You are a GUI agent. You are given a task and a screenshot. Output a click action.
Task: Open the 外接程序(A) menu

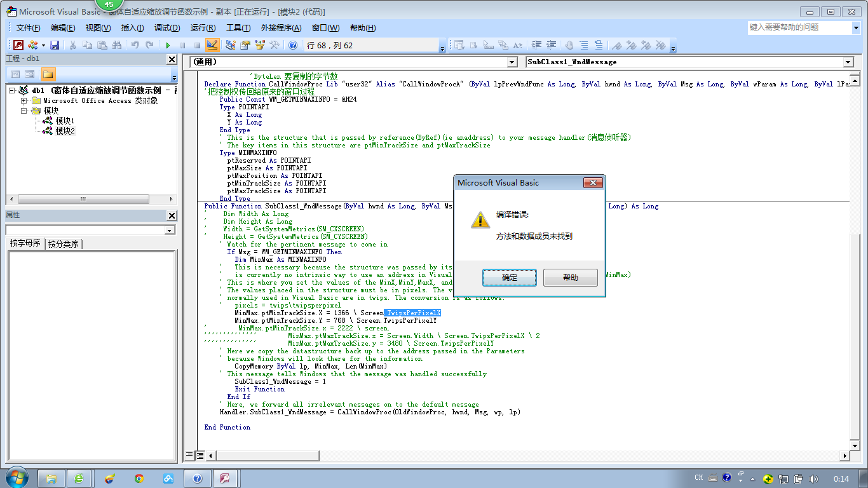[x=281, y=28]
